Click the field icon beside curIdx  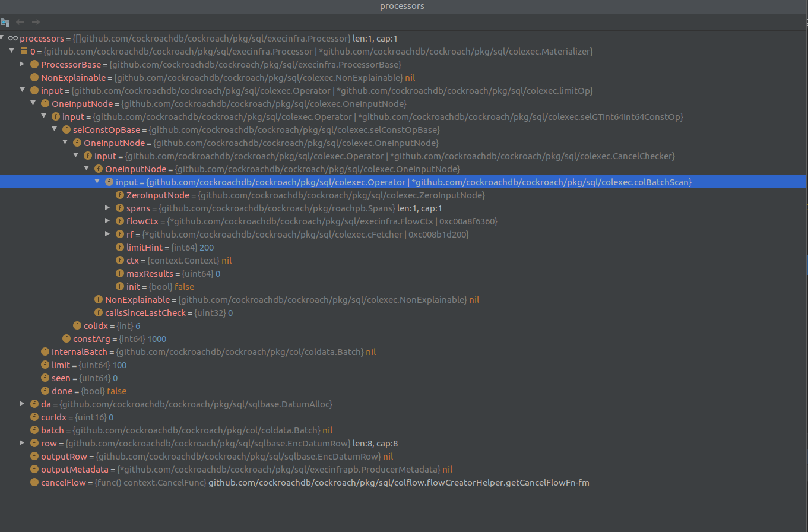(x=34, y=417)
